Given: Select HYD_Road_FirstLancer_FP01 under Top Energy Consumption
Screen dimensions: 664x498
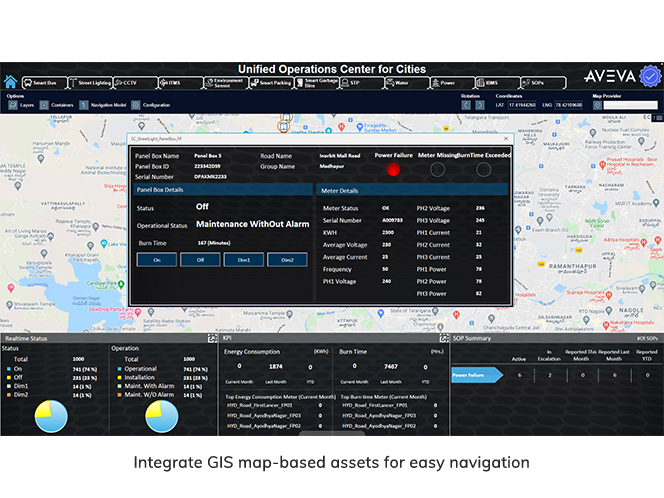Looking at the screenshot, I should point(259,405).
